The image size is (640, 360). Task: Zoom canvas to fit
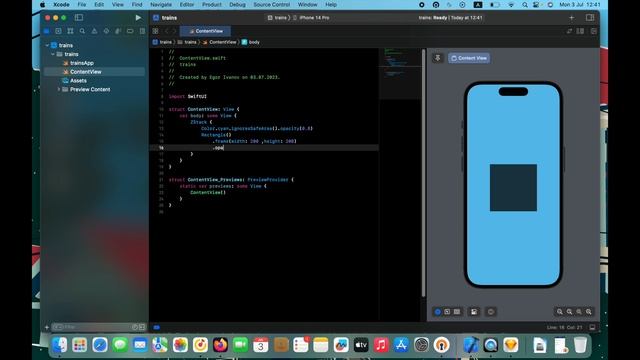point(579,312)
